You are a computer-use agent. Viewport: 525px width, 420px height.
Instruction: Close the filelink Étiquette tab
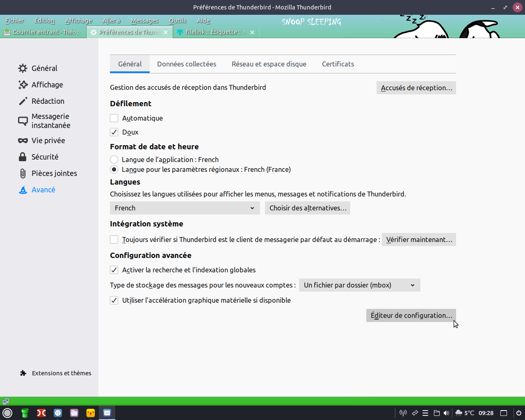pos(252,32)
